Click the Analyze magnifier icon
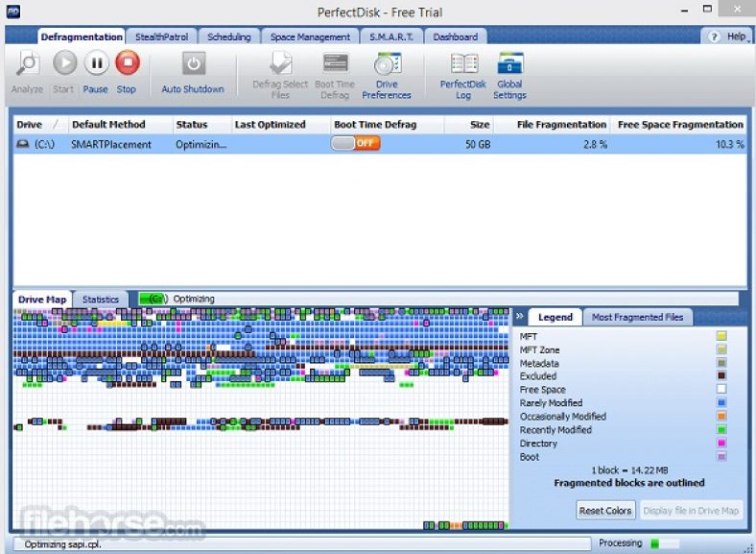756x554 pixels. coord(27,64)
